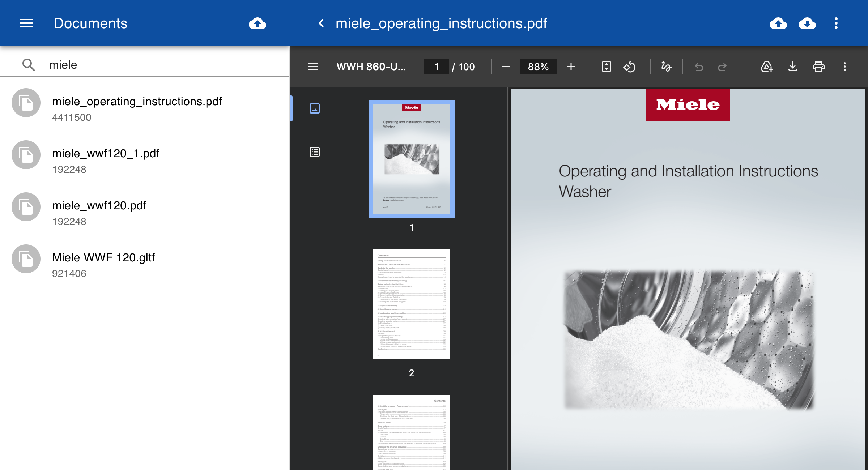Click the page number input field
The image size is (868, 470).
click(x=437, y=67)
